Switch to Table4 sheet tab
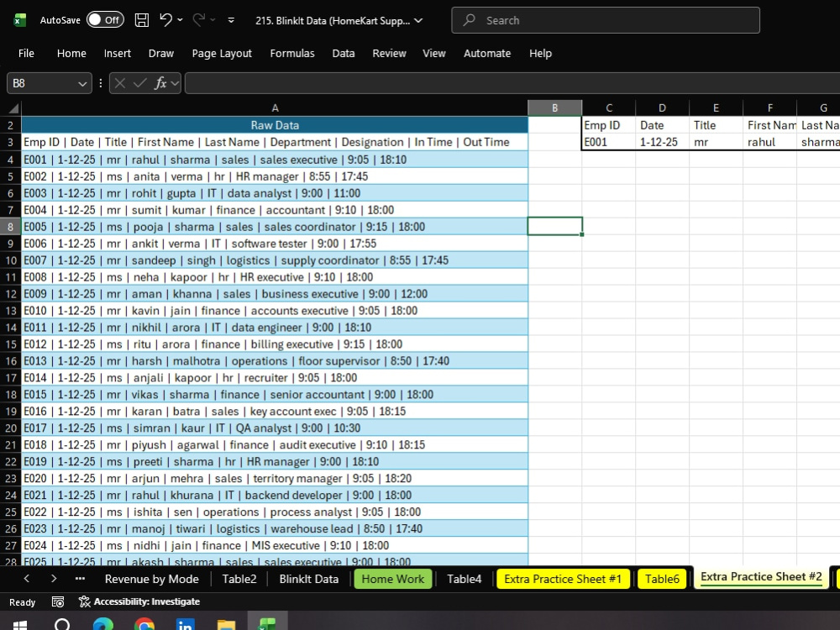This screenshot has height=630, width=840. [464, 579]
